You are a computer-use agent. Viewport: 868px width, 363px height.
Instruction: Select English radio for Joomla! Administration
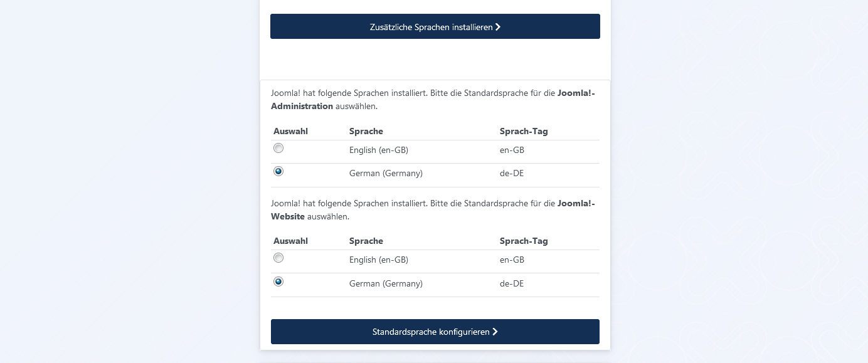(x=278, y=148)
